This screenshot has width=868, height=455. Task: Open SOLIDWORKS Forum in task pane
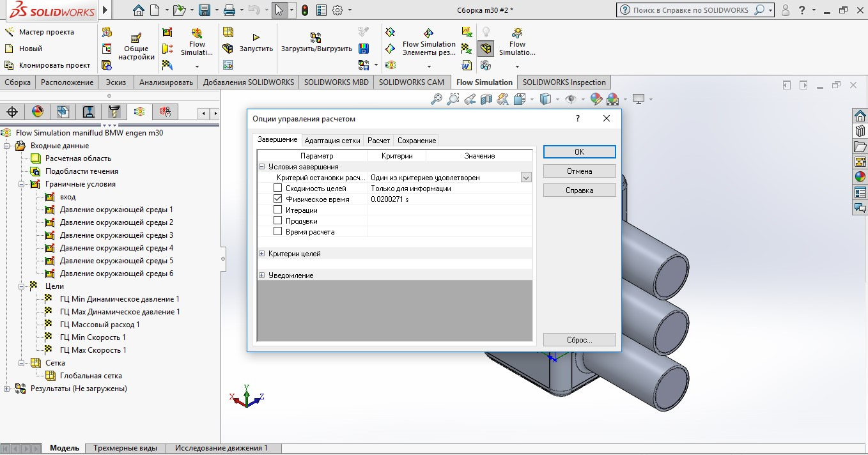[860, 208]
